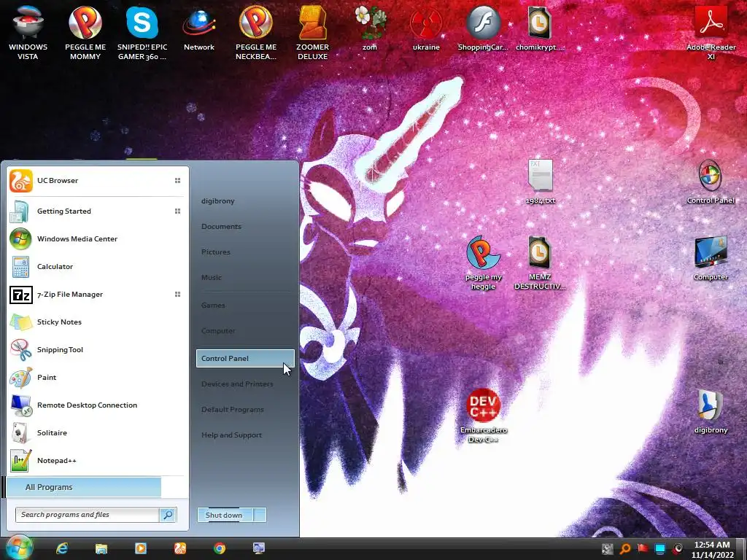Open Internet Explorer from taskbar

click(x=61, y=548)
